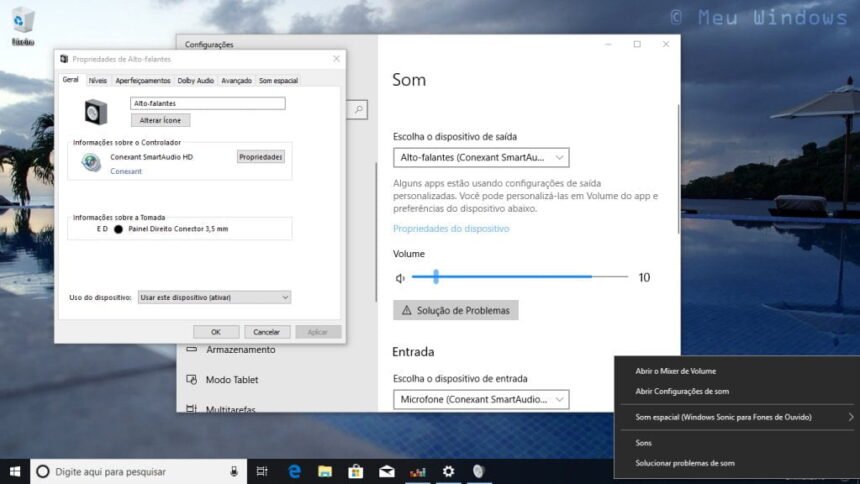Switch to the Níveis tab

pos(98,81)
